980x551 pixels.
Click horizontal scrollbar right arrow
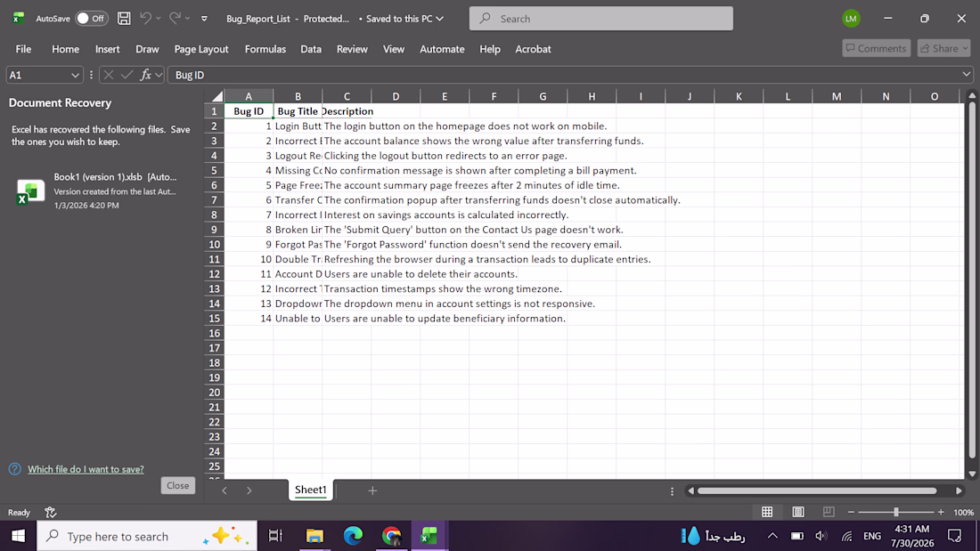pyautogui.click(x=959, y=491)
